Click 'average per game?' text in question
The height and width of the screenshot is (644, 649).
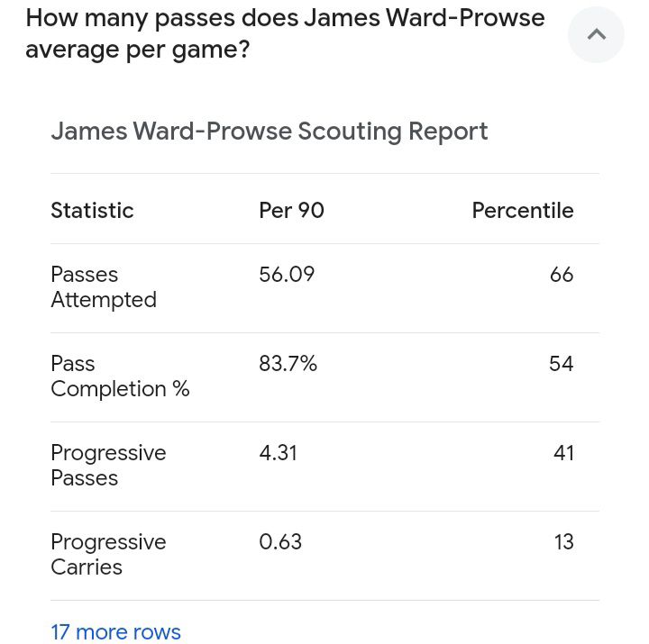point(137,50)
